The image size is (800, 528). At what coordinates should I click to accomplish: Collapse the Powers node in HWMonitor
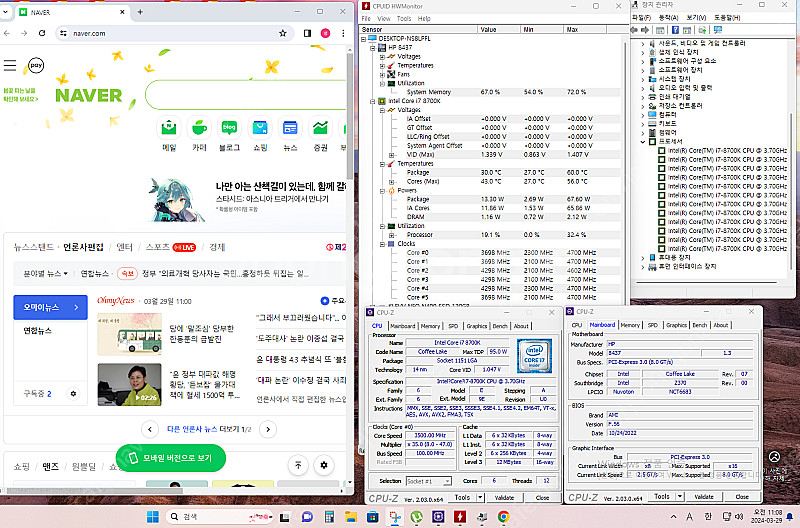(382, 190)
